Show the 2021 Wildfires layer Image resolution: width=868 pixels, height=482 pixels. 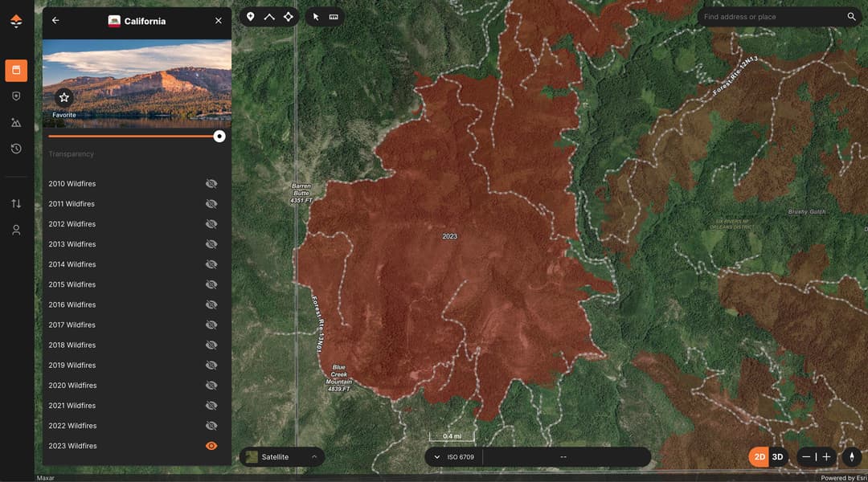tap(211, 406)
